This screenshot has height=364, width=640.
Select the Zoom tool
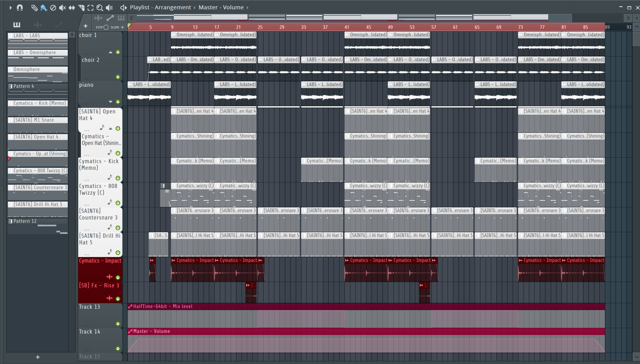pos(100,8)
